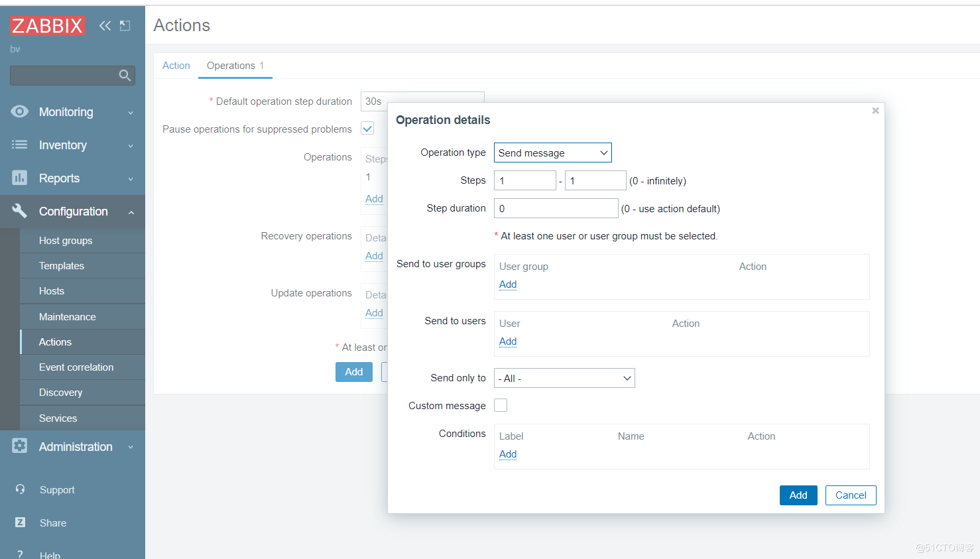
Task: Click Add under Recovery operations
Action: (x=374, y=256)
